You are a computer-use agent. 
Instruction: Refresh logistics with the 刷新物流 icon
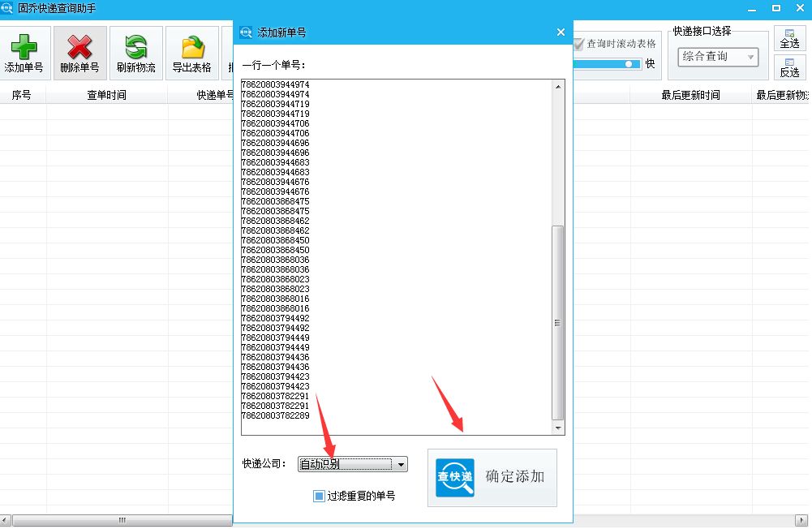point(135,52)
